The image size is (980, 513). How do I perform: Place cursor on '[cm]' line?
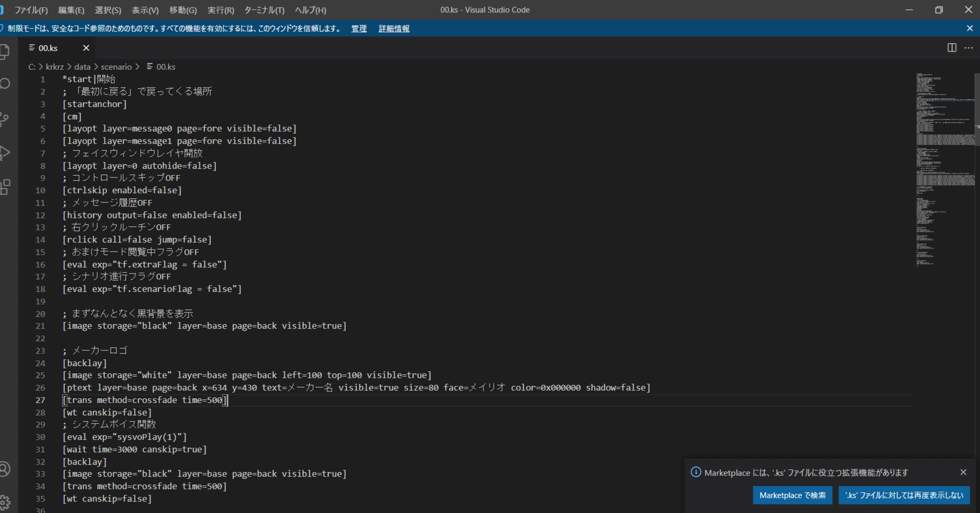(72, 116)
